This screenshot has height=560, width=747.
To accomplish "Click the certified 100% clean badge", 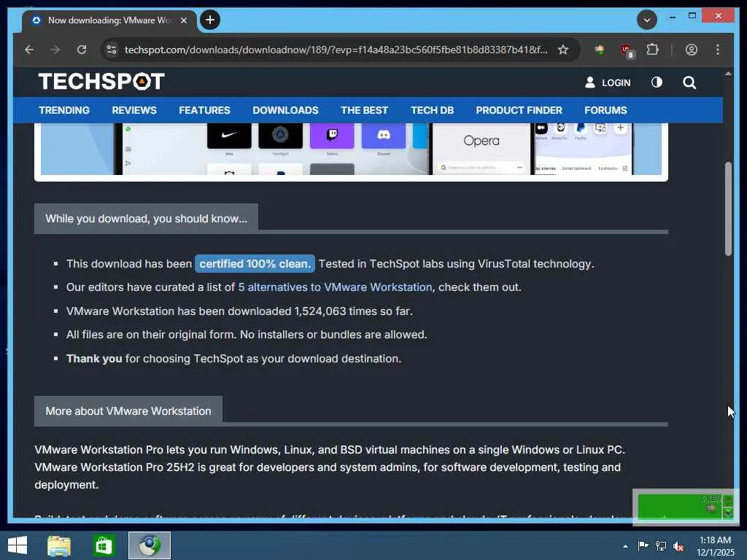I will [255, 264].
